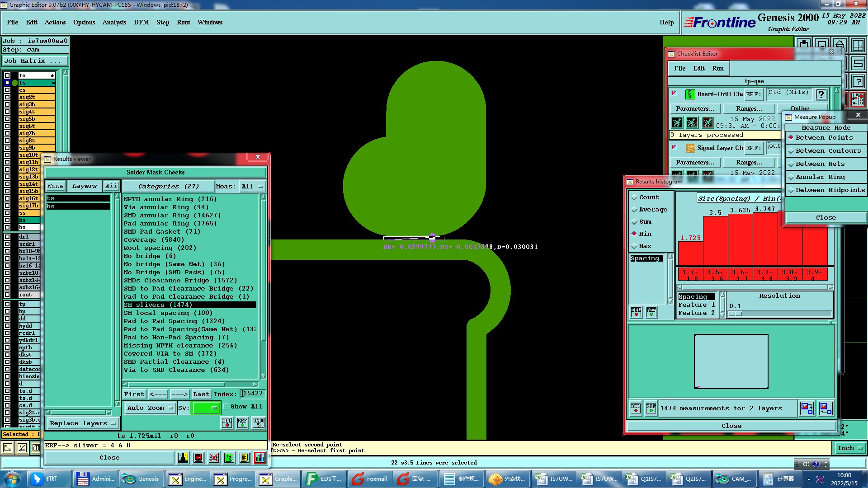The image size is (868, 488).
Task: Open the Auto Zoom dropdown
Action: (150, 408)
